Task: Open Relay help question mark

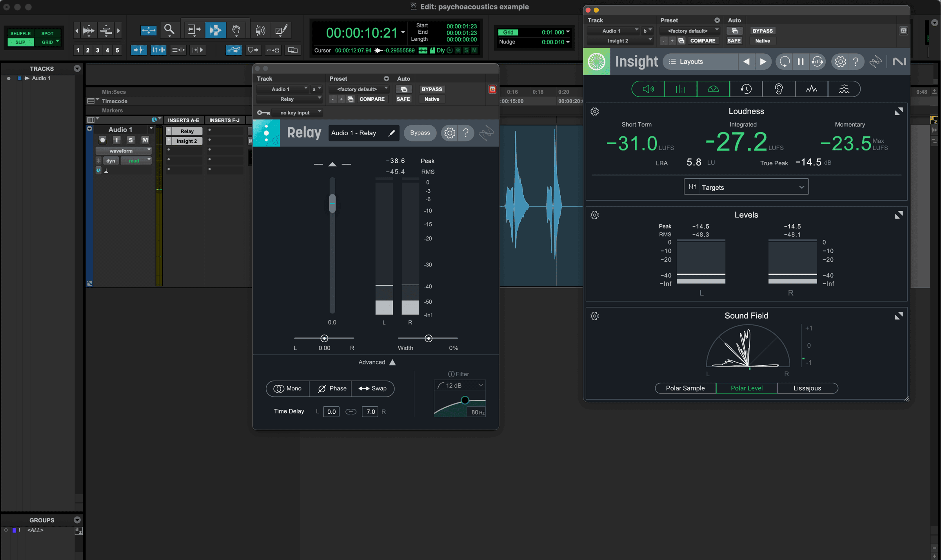Action: coord(466,133)
